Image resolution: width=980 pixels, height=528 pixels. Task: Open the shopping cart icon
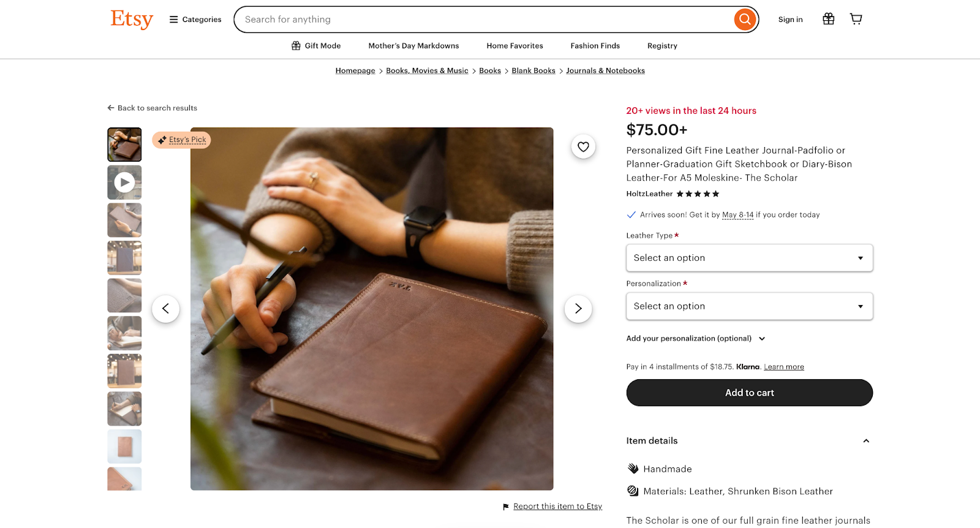point(856,18)
